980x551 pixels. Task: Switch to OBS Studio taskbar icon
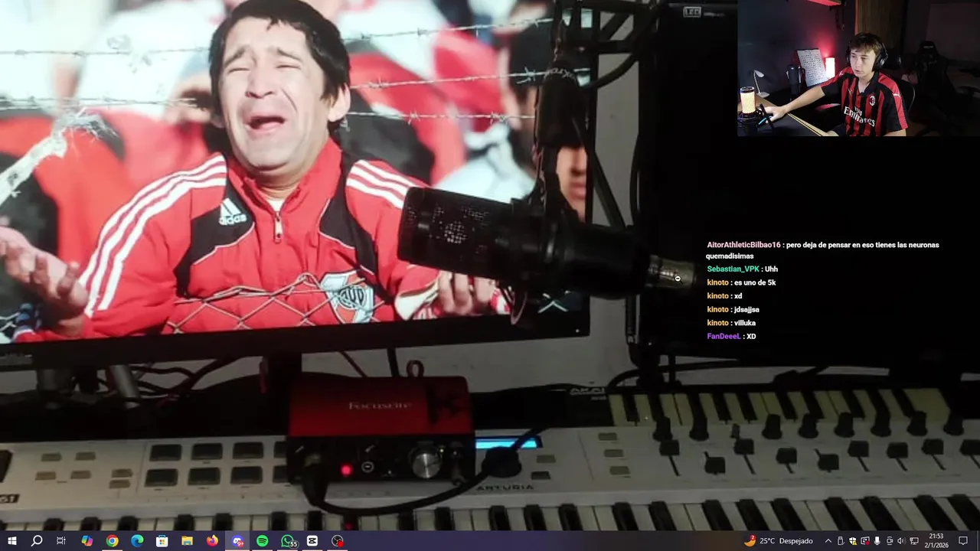[338, 541]
